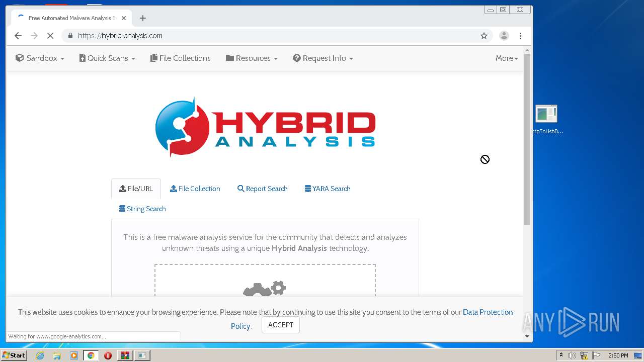
Task: Restore down the Chrome window
Action: 503,10
